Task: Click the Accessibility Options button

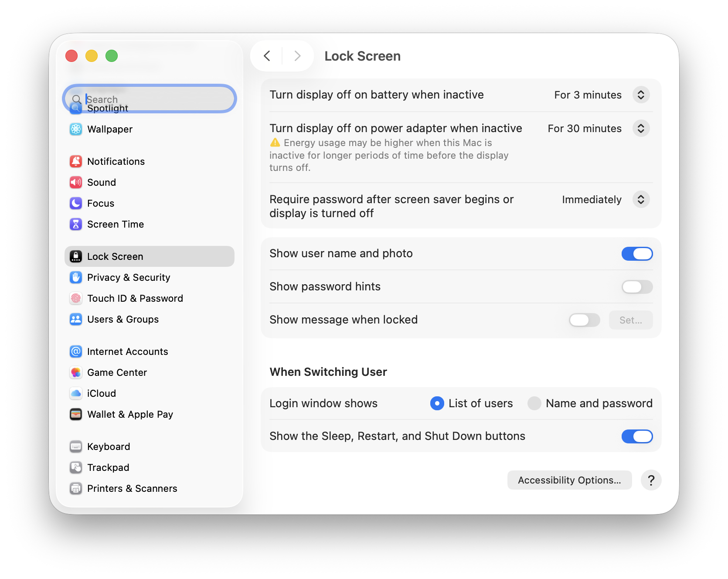Action: (569, 480)
